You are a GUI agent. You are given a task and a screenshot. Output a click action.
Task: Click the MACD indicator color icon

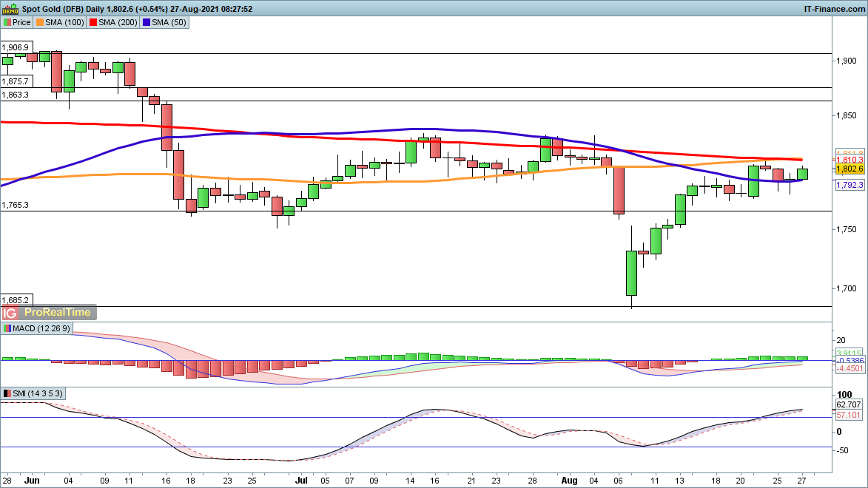7,328
